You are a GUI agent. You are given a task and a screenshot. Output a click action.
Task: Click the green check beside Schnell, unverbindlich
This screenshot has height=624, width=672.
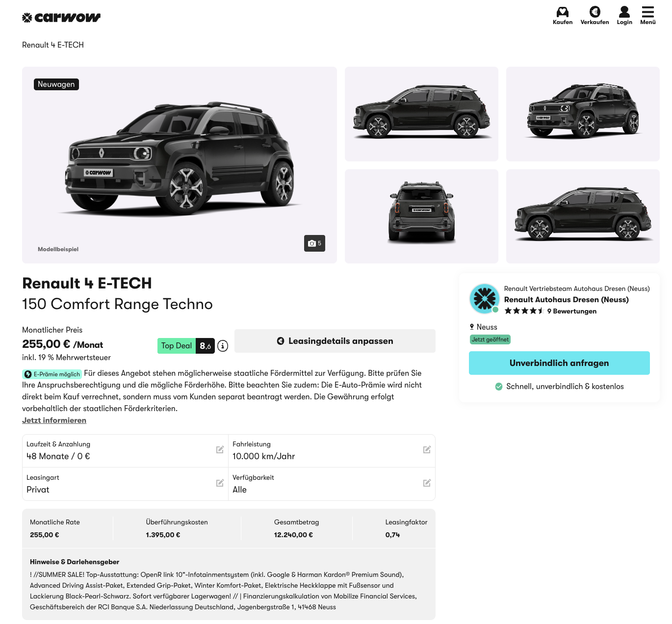pyautogui.click(x=499, y=387)
